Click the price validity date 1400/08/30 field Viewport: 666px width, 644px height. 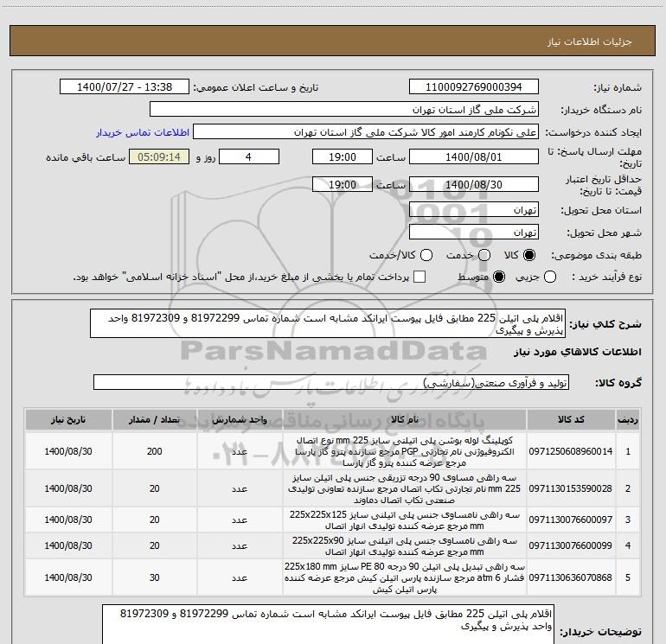474,184
